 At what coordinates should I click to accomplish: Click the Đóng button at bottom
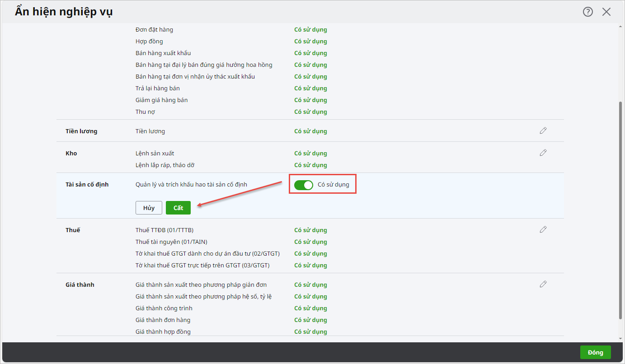595,352
